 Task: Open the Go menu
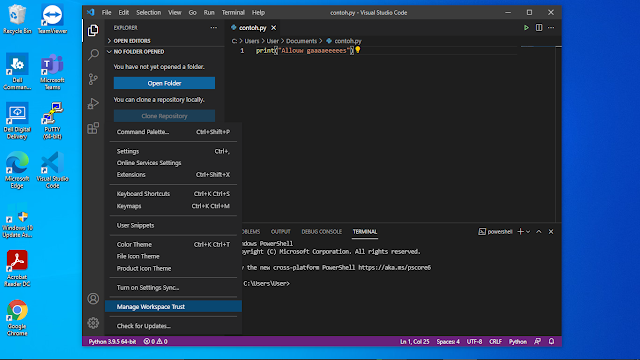193,12
